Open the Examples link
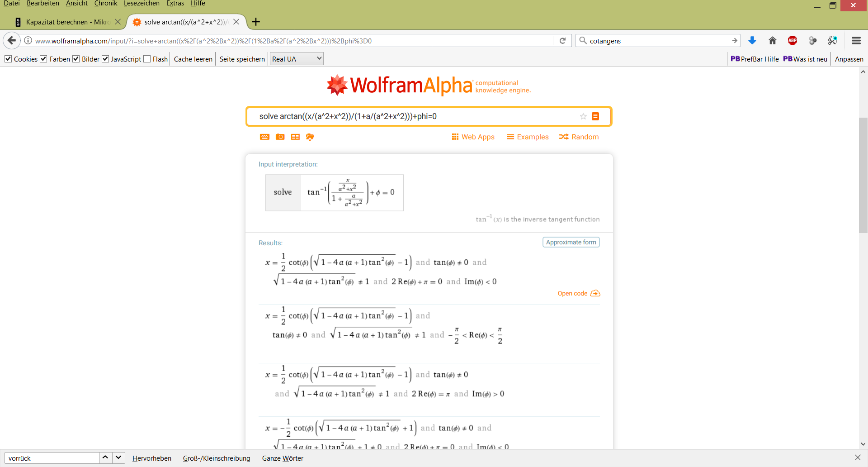Image resolution: width=868 pixels, height=467 pixels. coord(528,137)
